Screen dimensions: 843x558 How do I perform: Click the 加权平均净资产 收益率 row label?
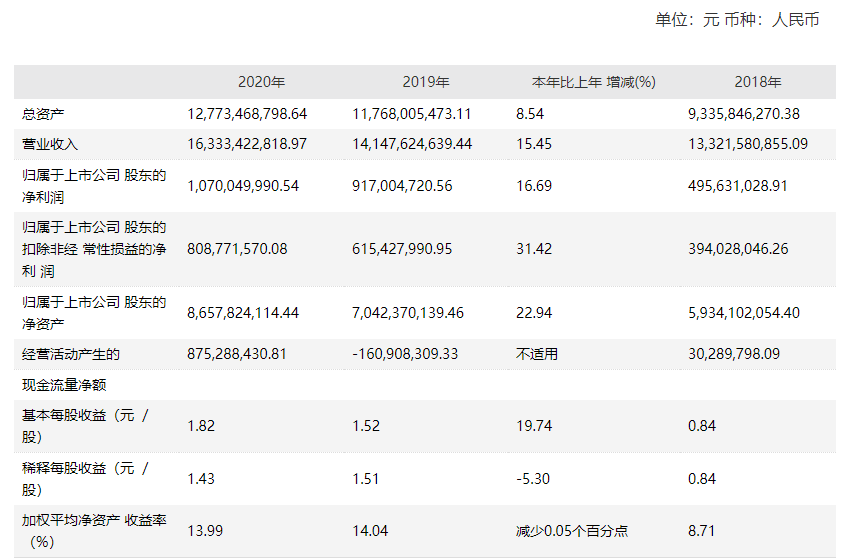click(94, 531)
